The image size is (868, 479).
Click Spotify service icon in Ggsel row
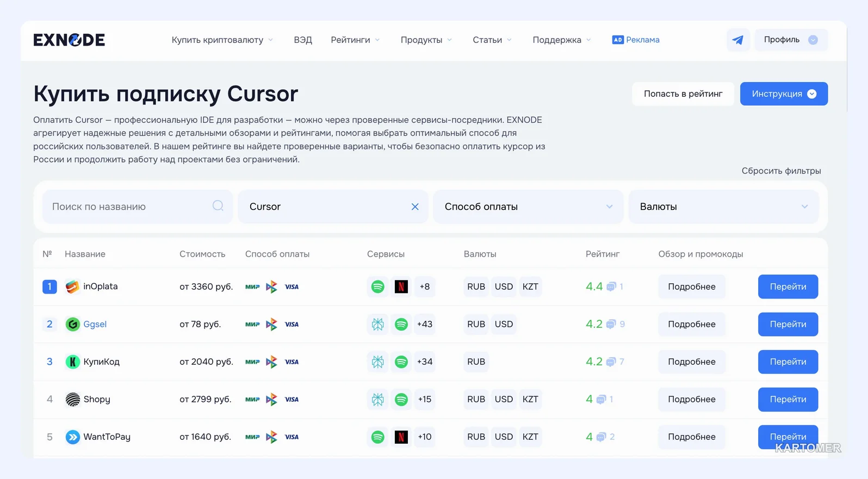tap(401, 324)
